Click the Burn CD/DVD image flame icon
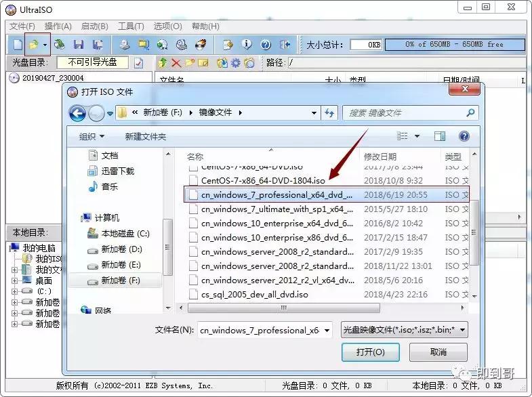The height and width of the screenshot is (397, 532). (x=201, y=45)
